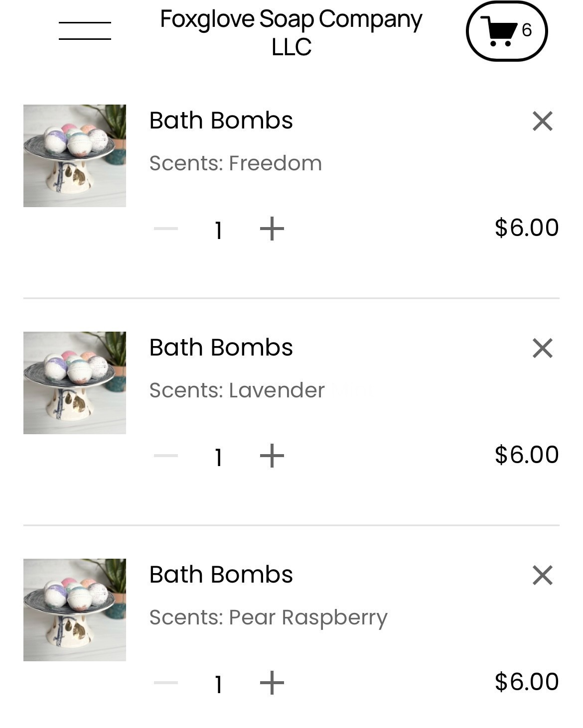This screenshot has height=728, width=583.
Task: Open the shopping cart with 6 items
Action: [x=506, y=31]
